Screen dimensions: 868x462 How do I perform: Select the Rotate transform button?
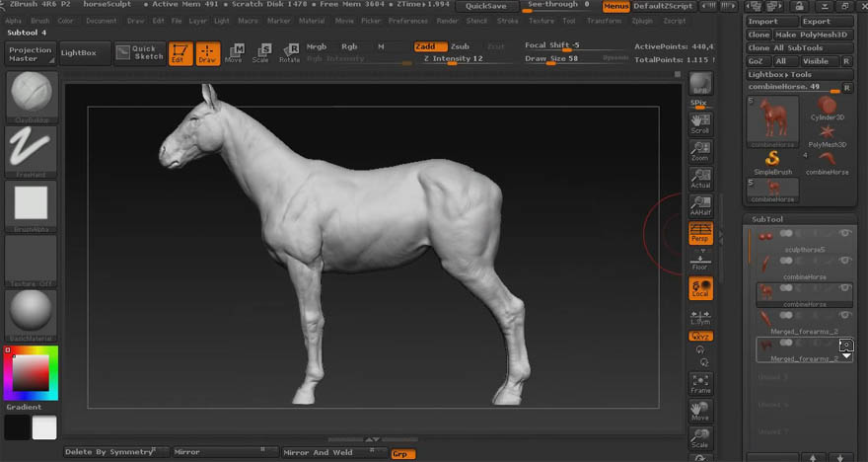click(x=289, y=53)
